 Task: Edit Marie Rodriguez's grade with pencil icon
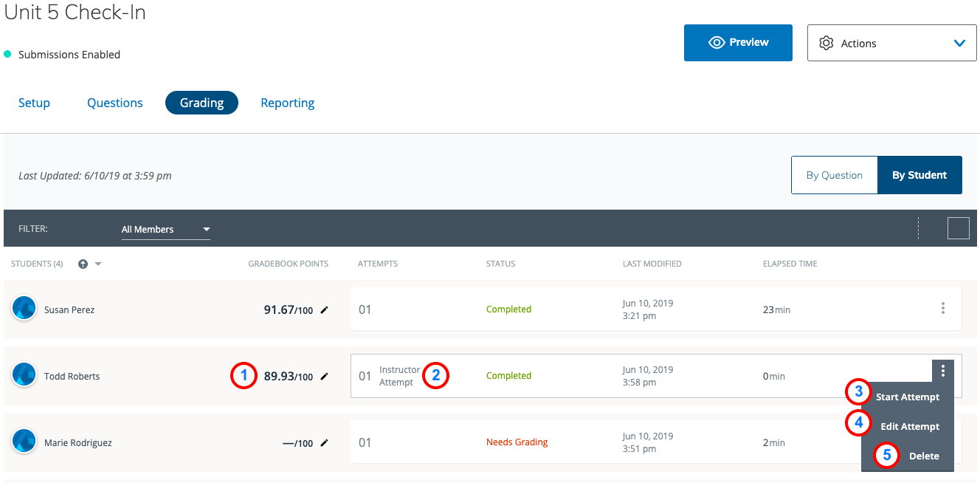tap(324, 443)
